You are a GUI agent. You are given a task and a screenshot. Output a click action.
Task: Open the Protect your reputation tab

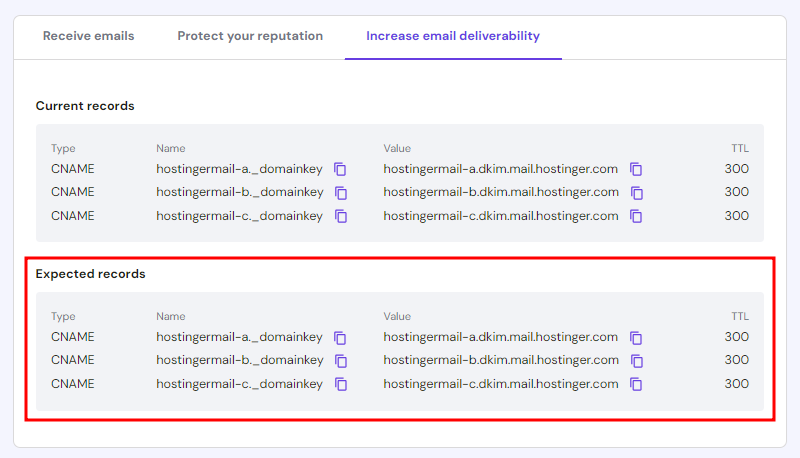(x=250, y=36)
